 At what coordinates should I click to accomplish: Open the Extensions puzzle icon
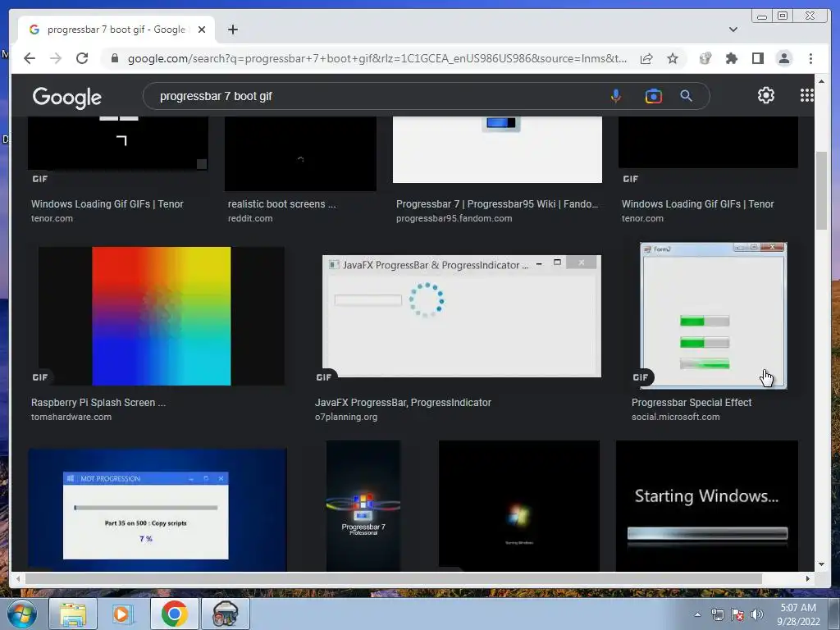(x=732, y=58)
